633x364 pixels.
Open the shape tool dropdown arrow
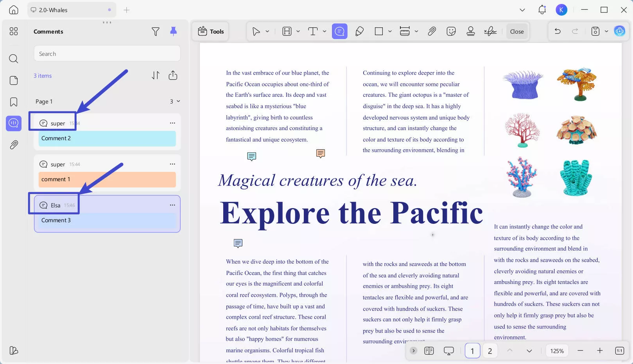[x=390, y=32]
